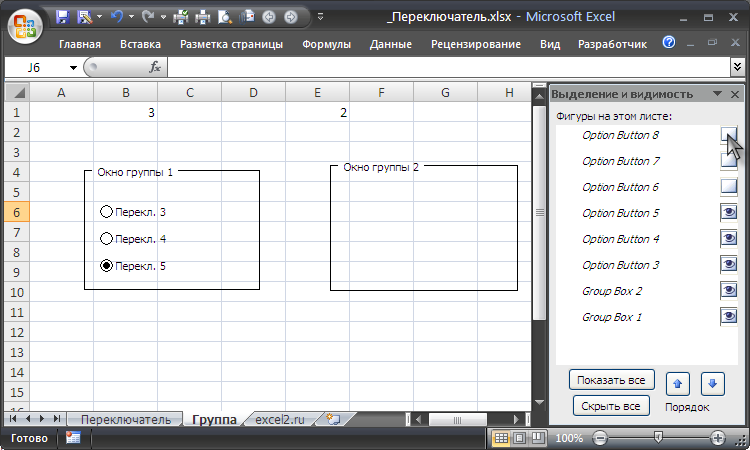750x450 pixels.
Task: Move shape up with the blue up arrow
Action: click(677, 382)
